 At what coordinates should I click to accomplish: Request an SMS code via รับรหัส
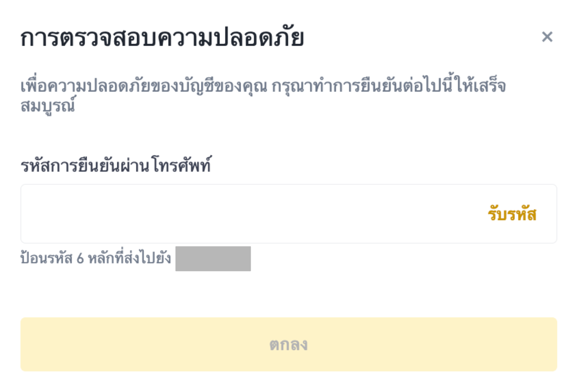pyautogui.click(x=512, y=214)
